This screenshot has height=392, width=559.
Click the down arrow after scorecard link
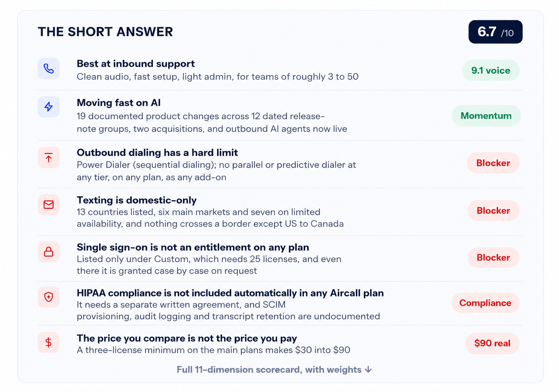[x=368, y=370]
